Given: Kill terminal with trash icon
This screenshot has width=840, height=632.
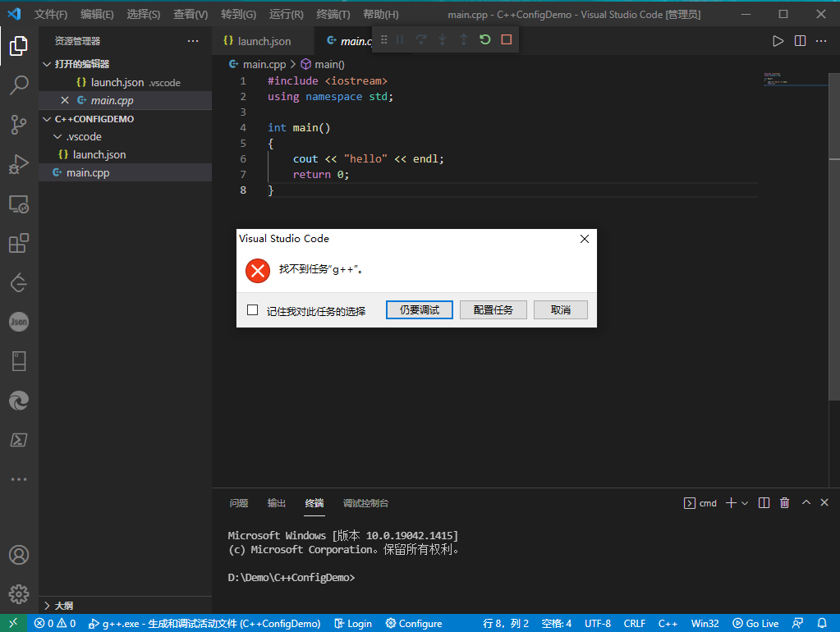Looking at the screenshot, I should pos(784,503).
